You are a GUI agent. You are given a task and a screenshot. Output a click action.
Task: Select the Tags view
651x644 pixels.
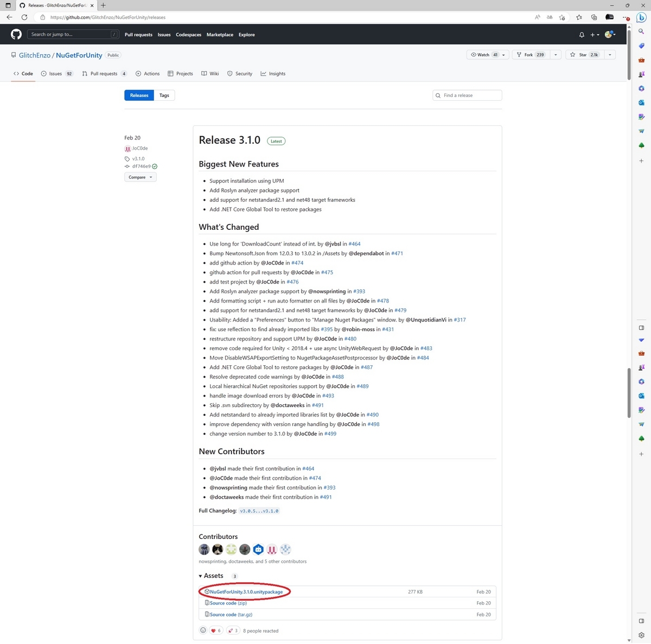click(x=164, y=95)
